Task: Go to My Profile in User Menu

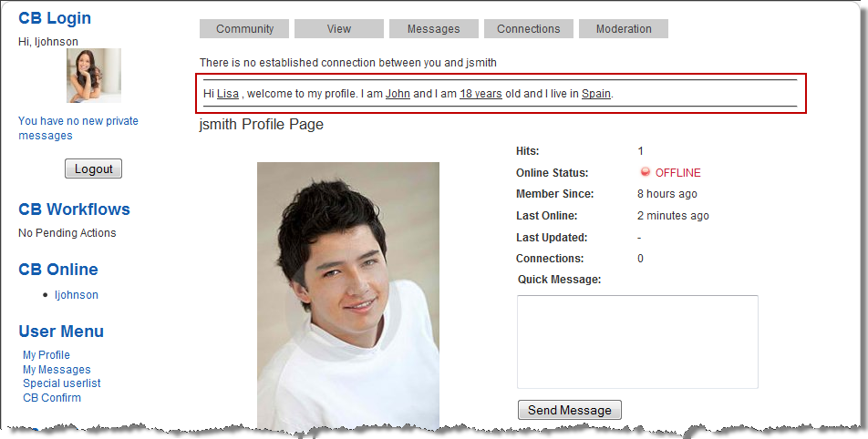Action: pyautogui.click(x=46, y=355)
